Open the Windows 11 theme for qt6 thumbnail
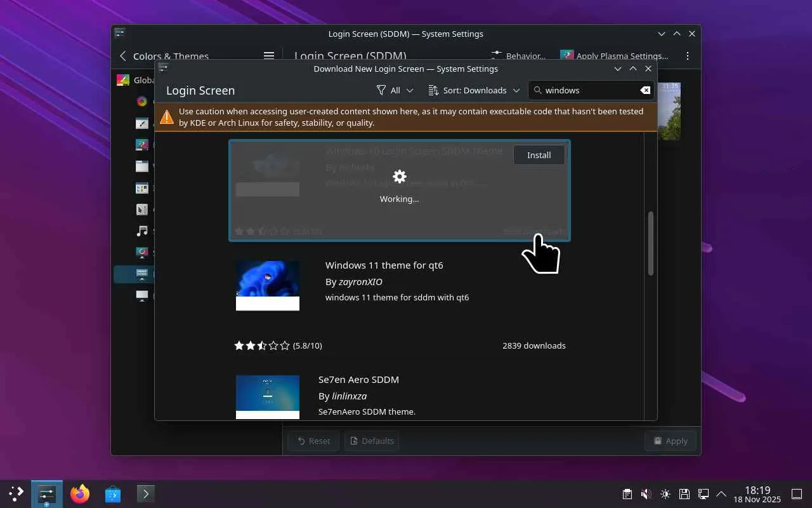Screen dimensions: 812x508 coord(268,285)
